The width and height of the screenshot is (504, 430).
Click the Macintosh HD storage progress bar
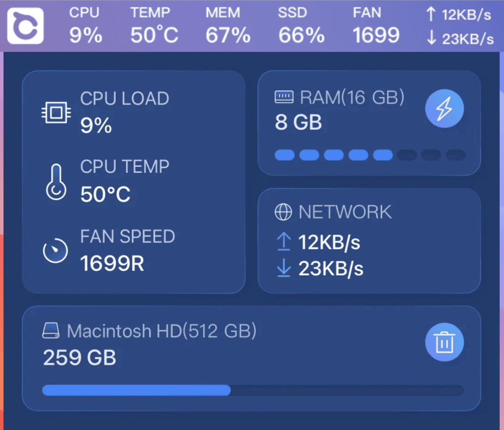[x=253, y=389]
